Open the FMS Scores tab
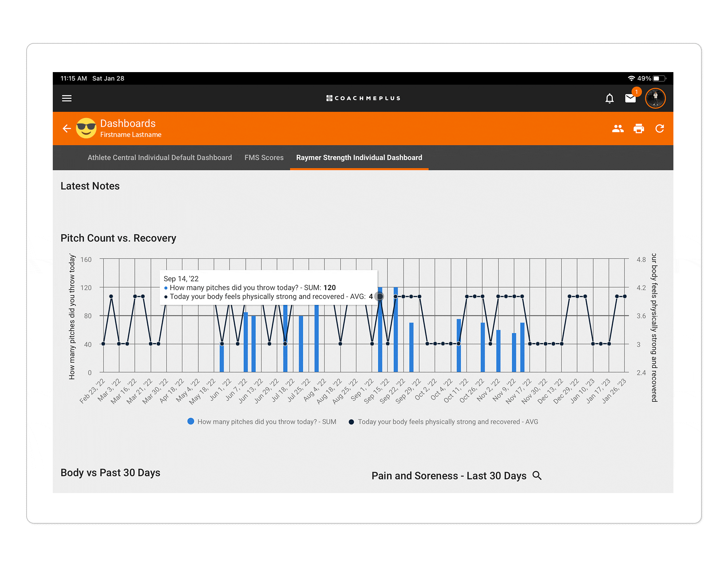 264,157
